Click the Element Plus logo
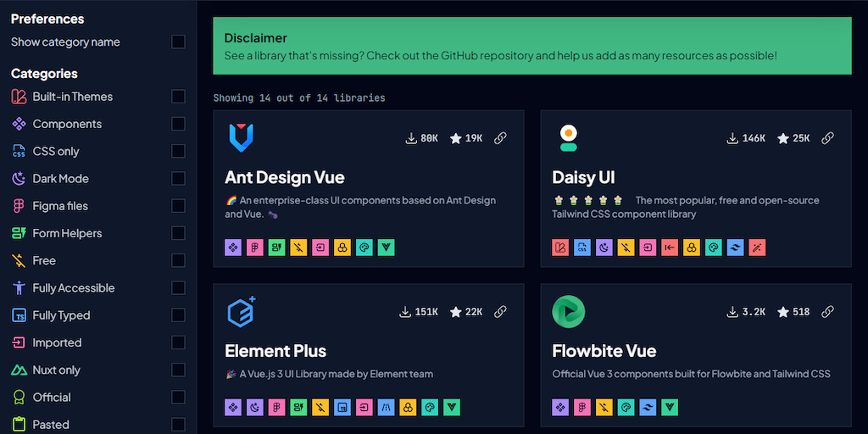This screenshot has height=434, width=868. tap(242, 312)
